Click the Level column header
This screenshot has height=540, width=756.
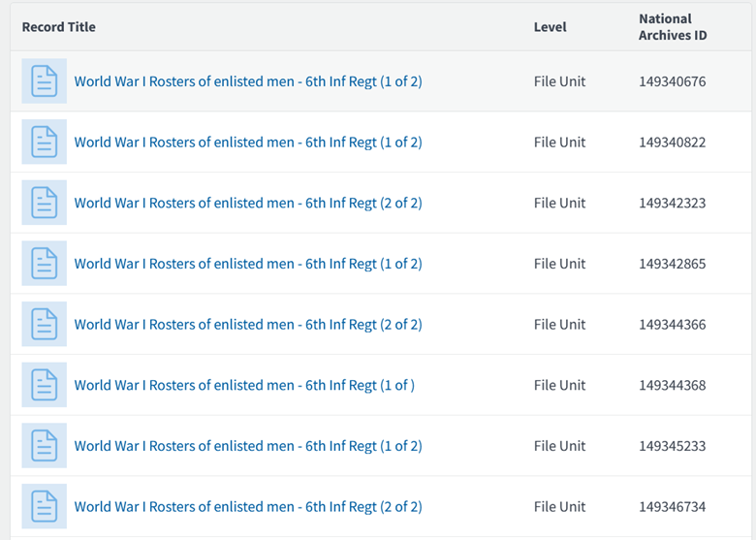(550, 27)
